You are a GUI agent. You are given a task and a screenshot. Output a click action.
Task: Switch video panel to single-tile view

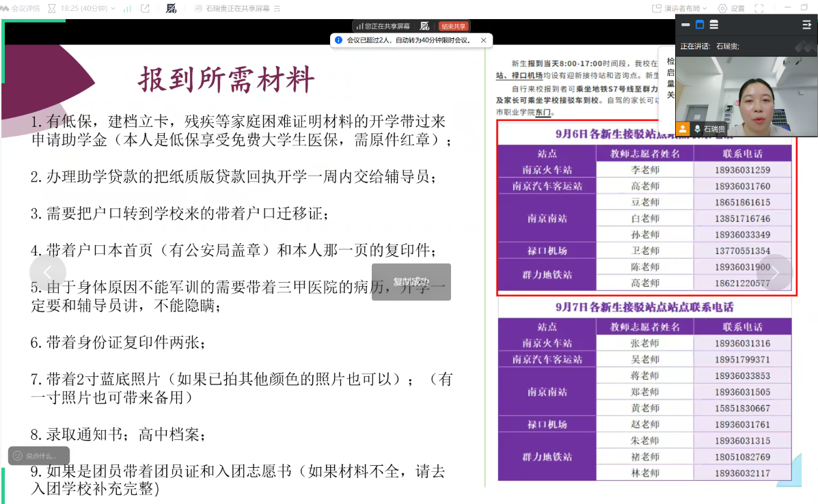pos(699,25)
